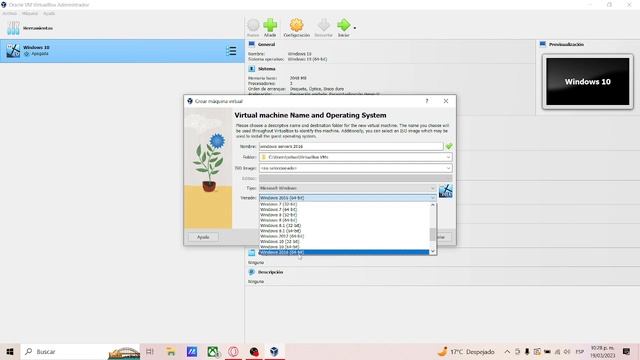Click the blue app icon beside File Explorer

pyautogui.click(x=192, y=351)
